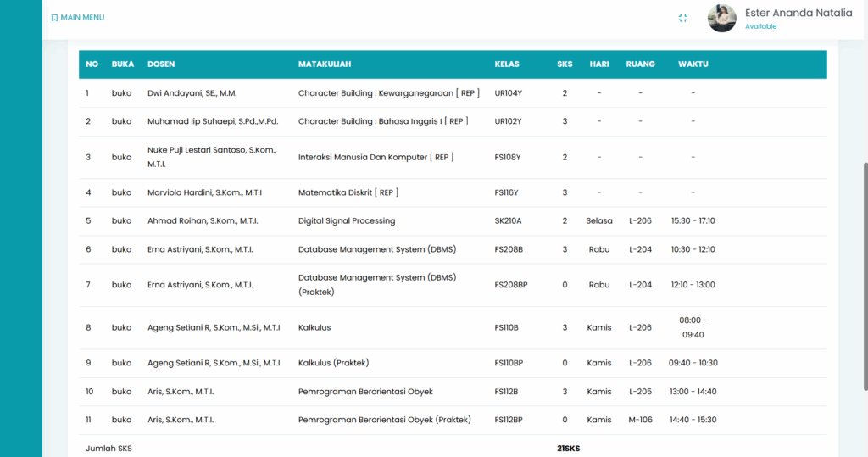Click the 13:00 - 14:40 time cell
This screenshot has height=457, width=868.
[x=693, y=392]
